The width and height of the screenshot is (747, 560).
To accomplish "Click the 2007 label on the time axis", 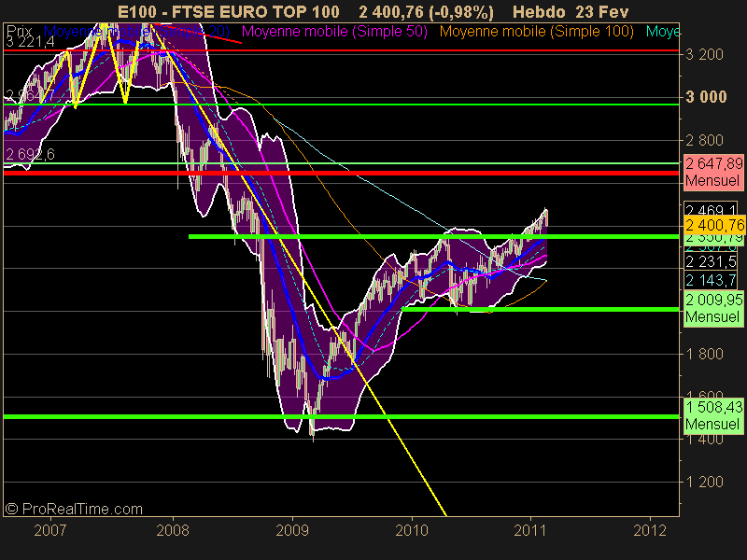I will (x=50, y=530).
